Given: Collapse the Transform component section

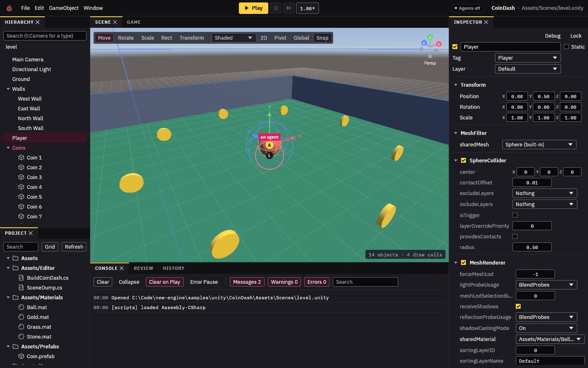Looking at the screenshot, I should (x=456, y=85).
